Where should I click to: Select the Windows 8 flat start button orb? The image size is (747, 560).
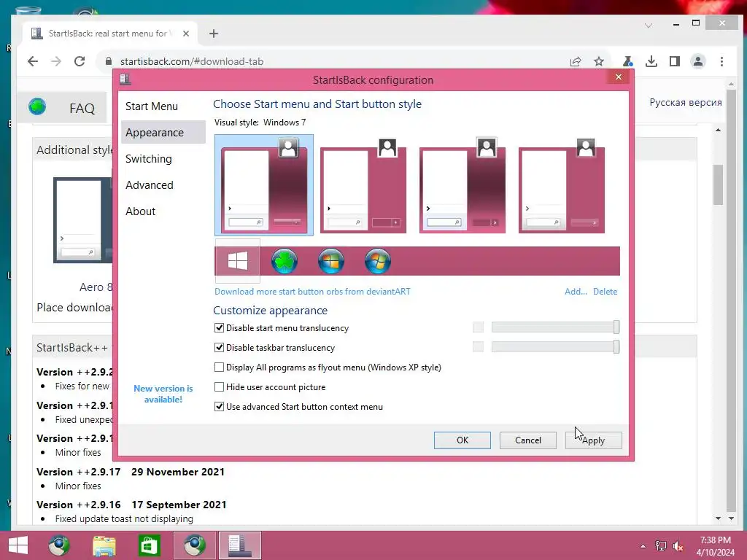[237, 261]
